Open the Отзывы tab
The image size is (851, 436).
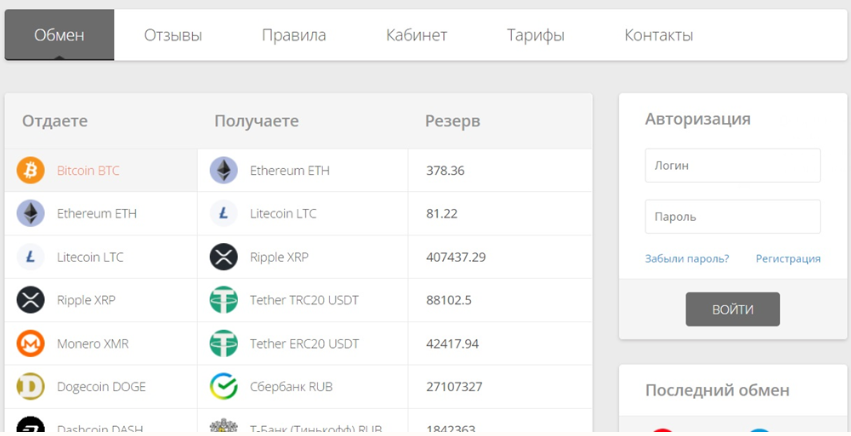coord(173,36)
